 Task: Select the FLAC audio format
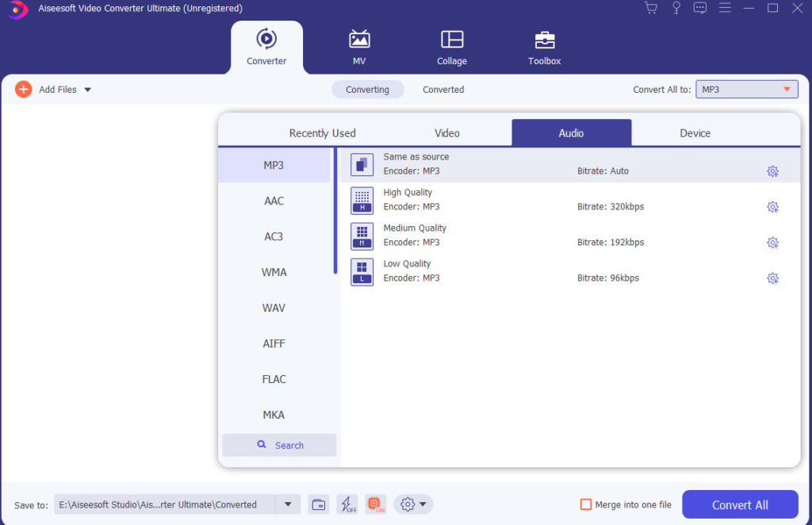tap(274, 379)
